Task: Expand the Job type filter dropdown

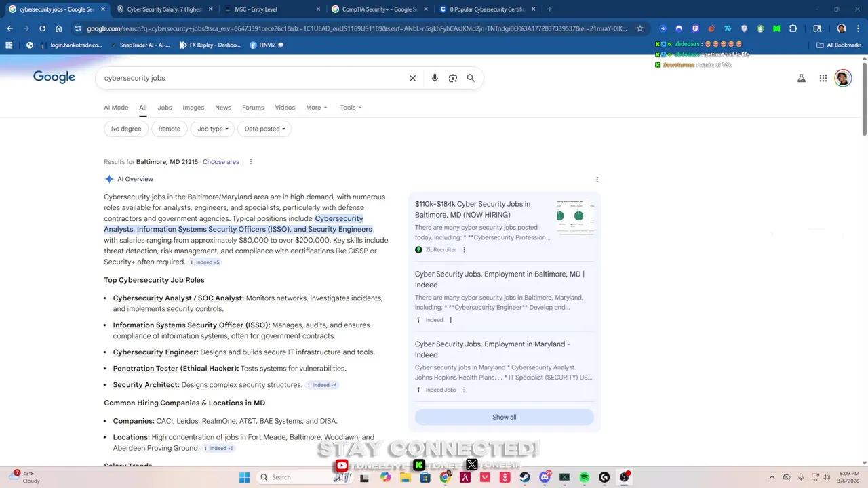Action: [x=213, y=129]
